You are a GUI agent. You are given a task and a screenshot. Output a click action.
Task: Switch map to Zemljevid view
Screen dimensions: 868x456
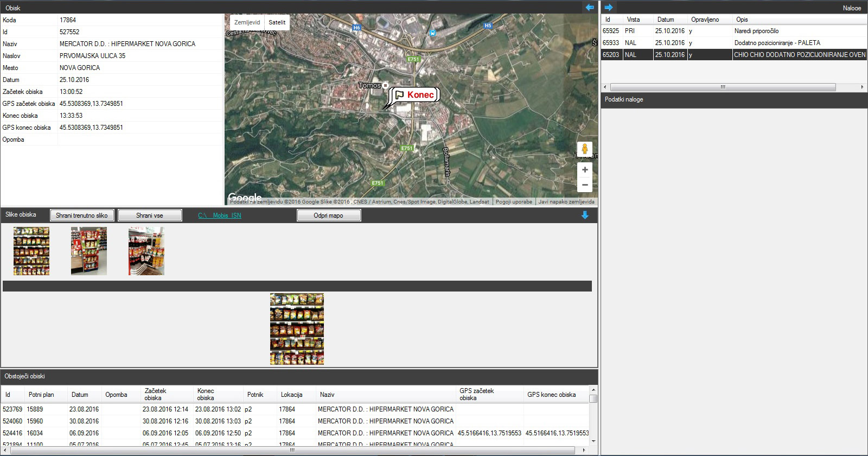(247, 22)
